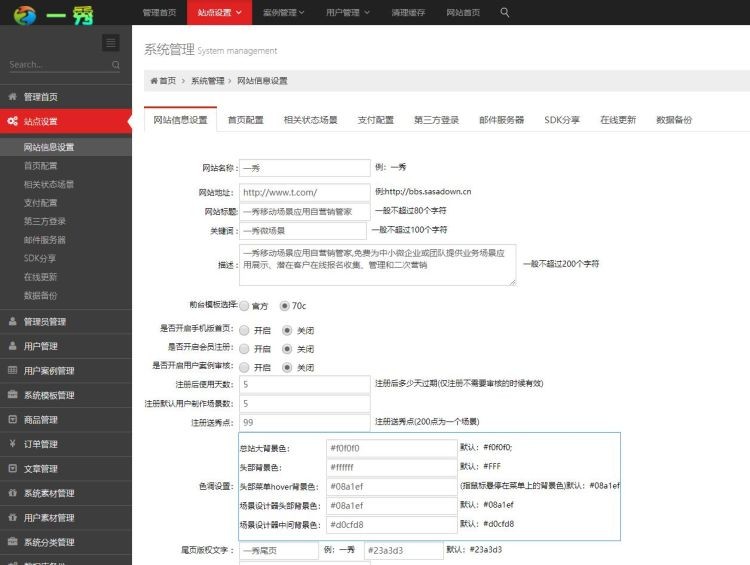Click 系统管理 breadcrumb link
Screen dimensions: 750x565
coord(208,81)
